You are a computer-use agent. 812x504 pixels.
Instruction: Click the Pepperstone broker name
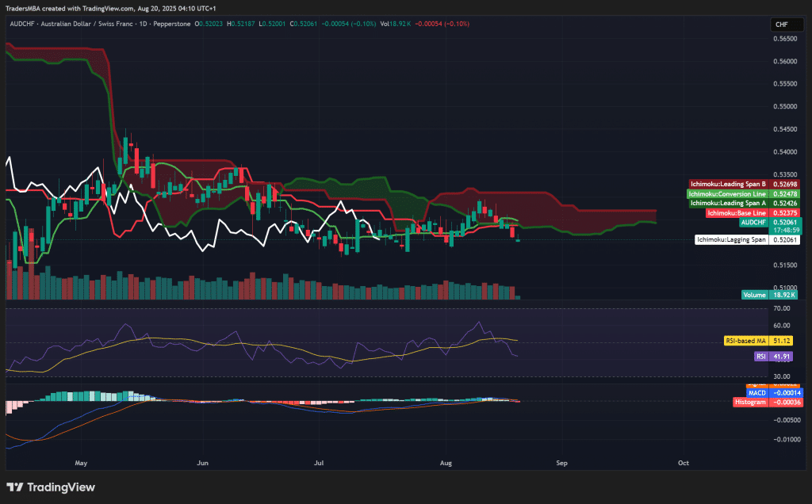(172, 25)
